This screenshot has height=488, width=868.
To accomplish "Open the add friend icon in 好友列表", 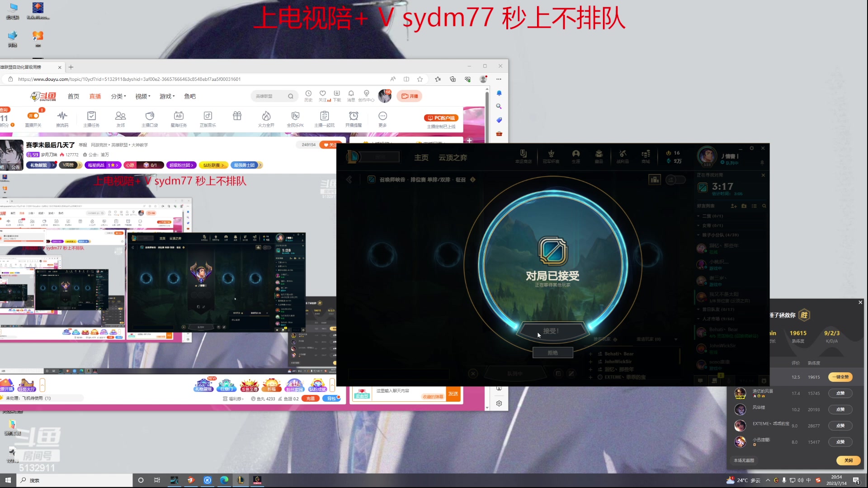I will (x=734, y=206).
